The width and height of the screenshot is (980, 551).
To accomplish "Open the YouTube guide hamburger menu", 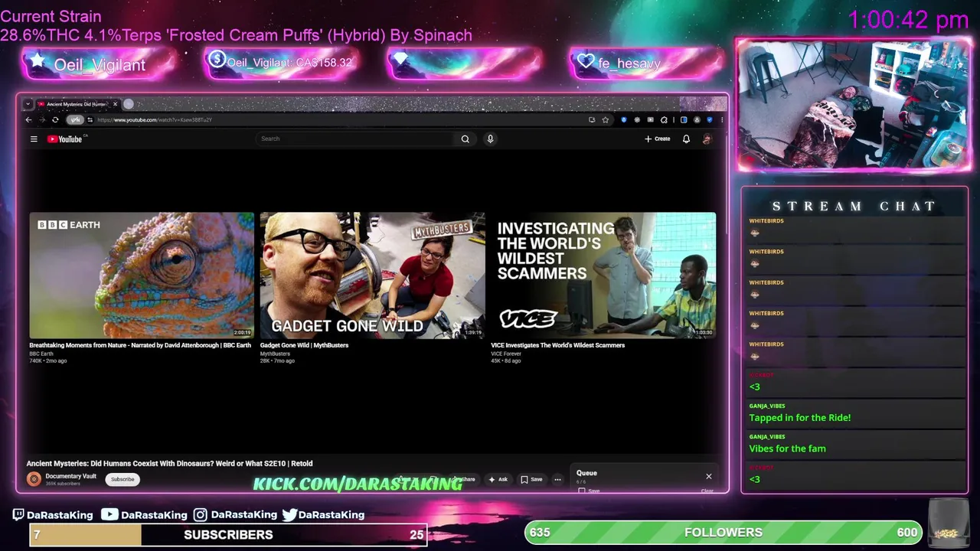I will (34, 139).
